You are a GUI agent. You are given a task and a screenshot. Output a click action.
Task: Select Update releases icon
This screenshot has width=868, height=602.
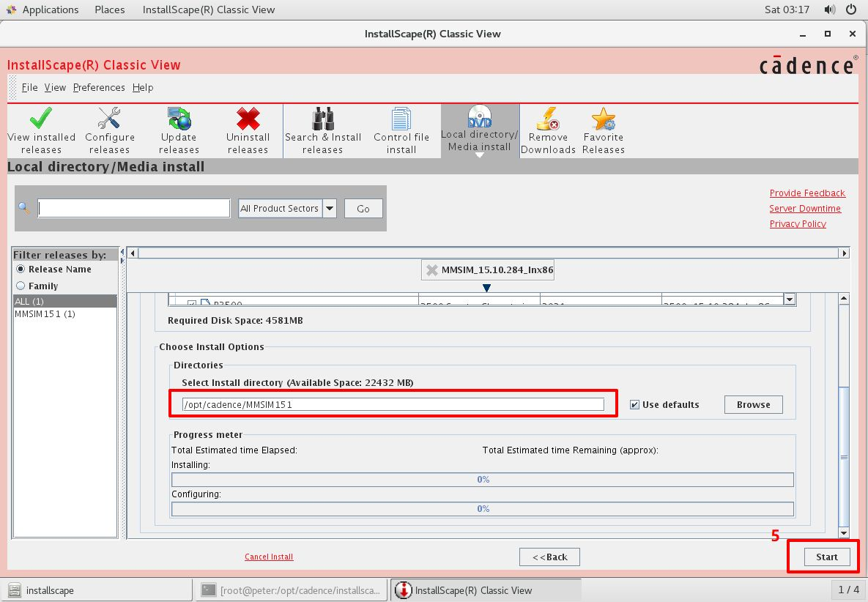tap(179, 118)
